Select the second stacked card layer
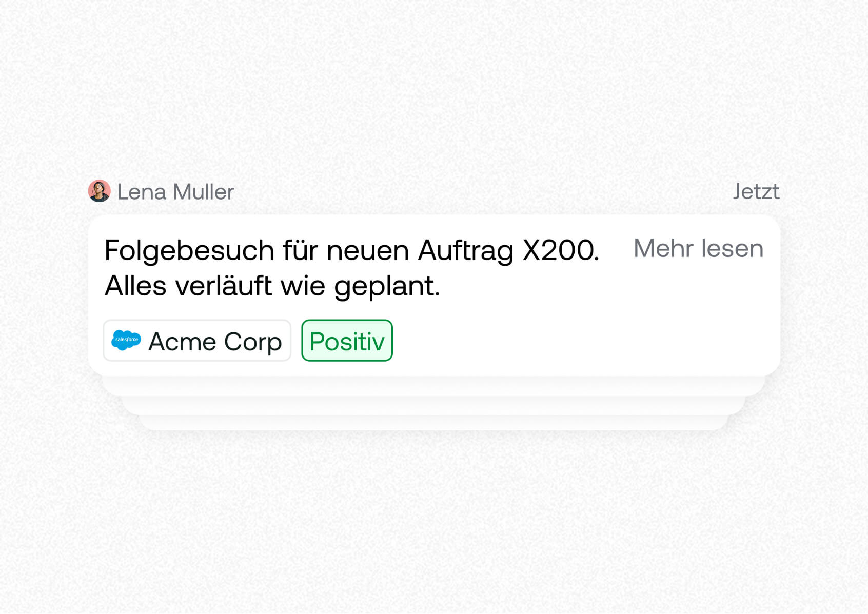 coord(433,405)
